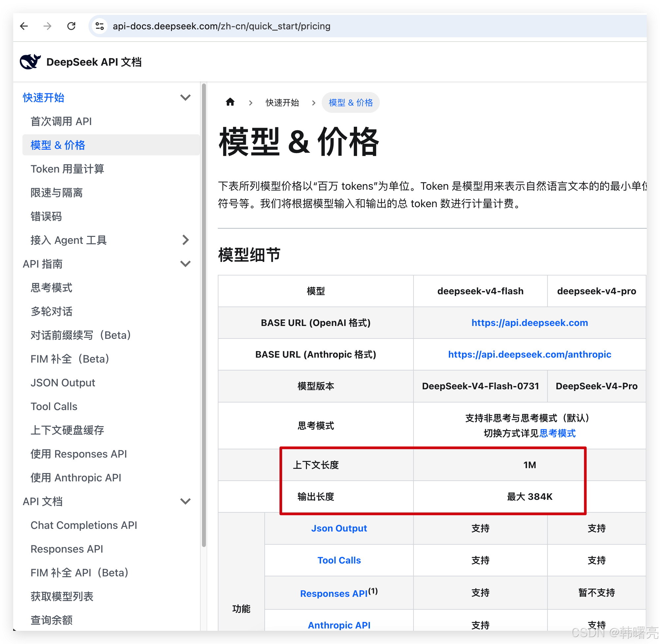Open 快速开始 sidebar category

[x=43, y=98]
